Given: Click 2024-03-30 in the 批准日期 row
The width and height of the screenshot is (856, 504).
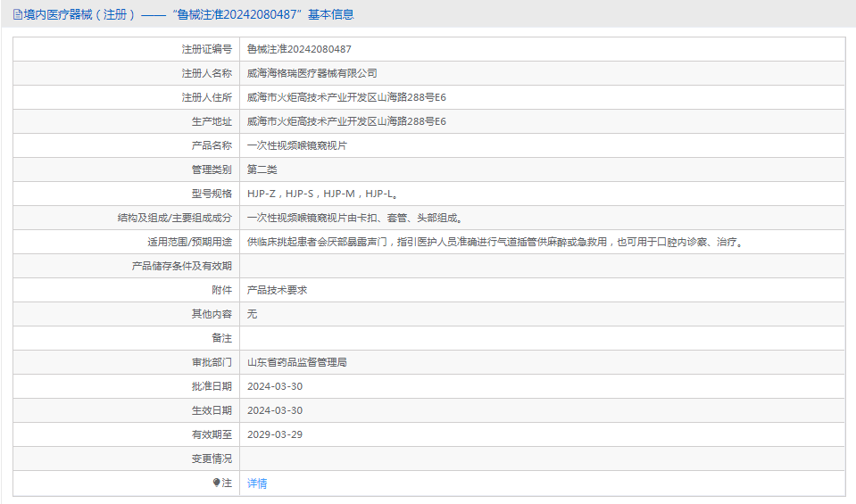Looking at the screenshot, I should coord(275,386).
